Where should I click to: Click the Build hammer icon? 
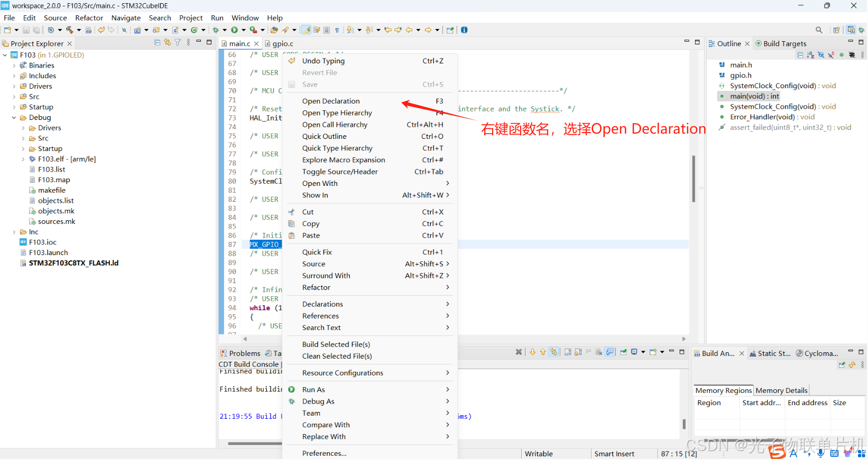[x=69, y=30]
